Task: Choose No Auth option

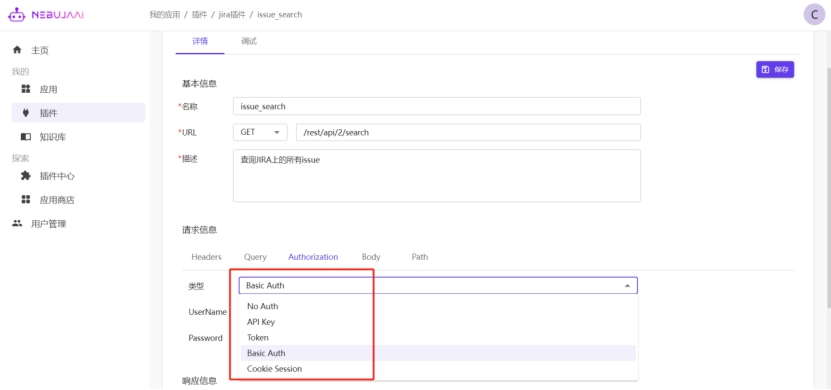Action: click(438, 306)
